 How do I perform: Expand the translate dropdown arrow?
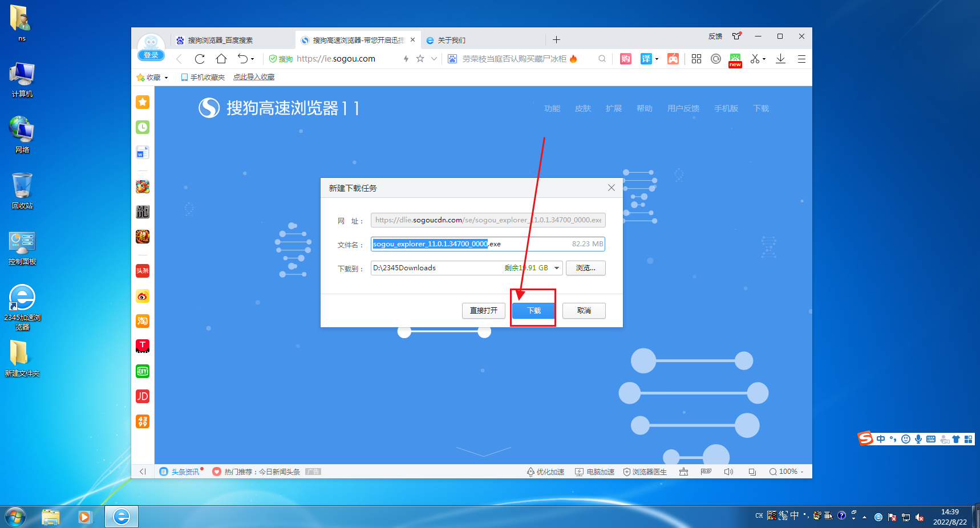657,59
